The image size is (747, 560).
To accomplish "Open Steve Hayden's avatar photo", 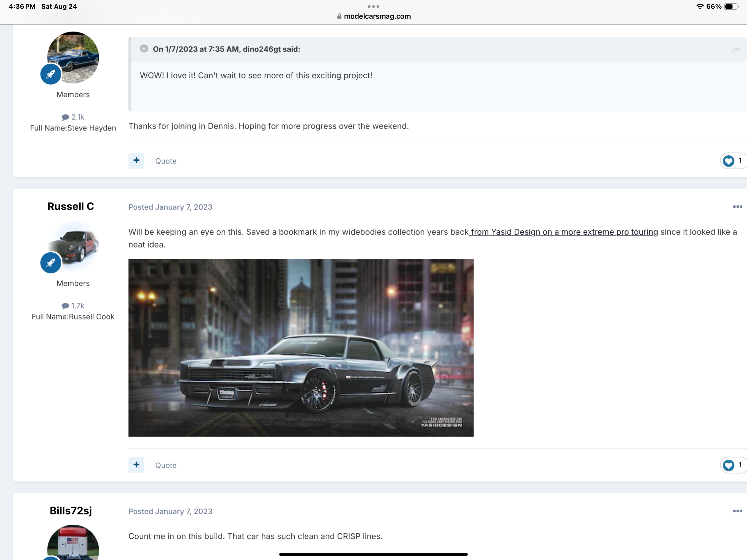I will (x=73, y=57).
